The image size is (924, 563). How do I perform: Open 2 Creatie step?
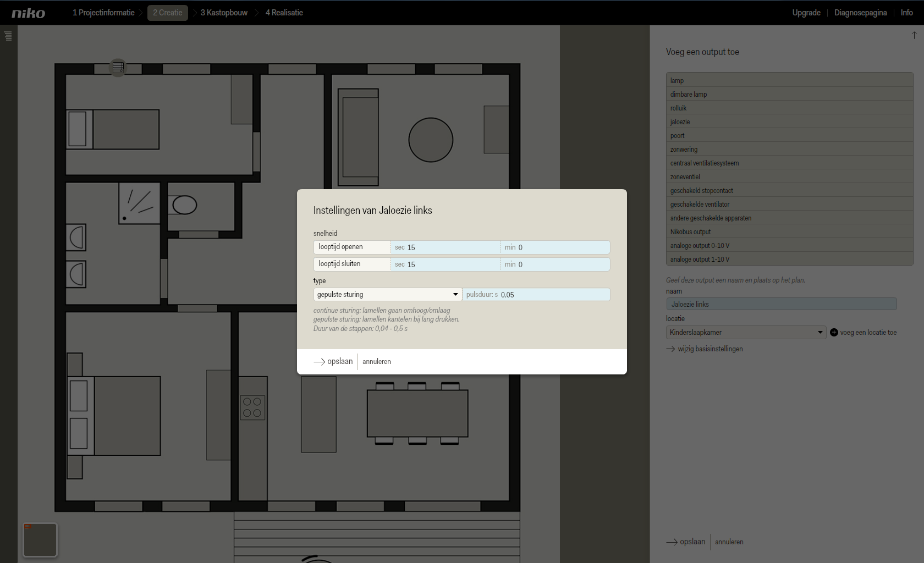pos(168,13)
